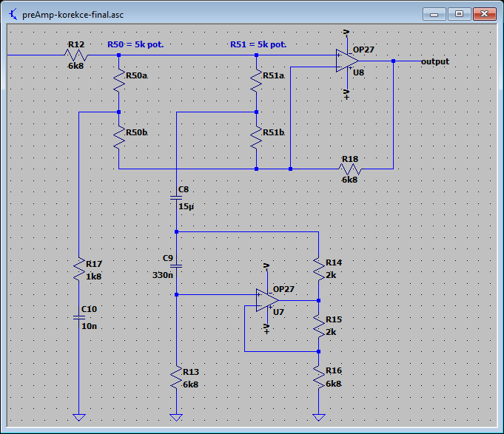Click the LTspice icon in the title bar

coord(13,15)
